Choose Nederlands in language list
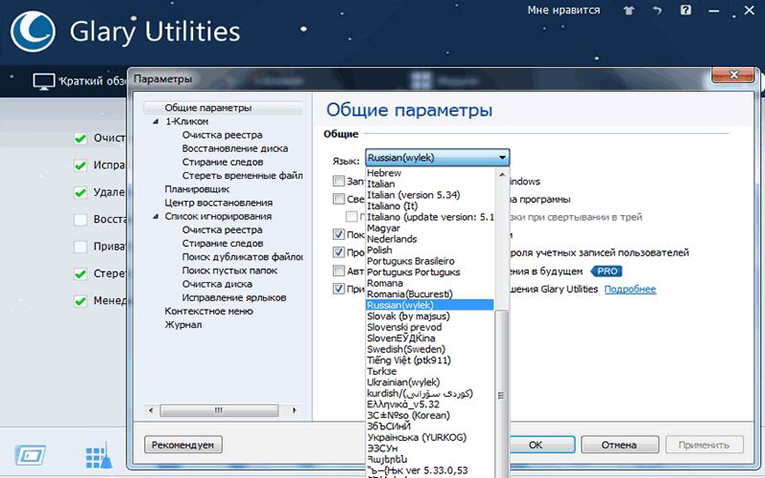765x478 pixels. 392,239
